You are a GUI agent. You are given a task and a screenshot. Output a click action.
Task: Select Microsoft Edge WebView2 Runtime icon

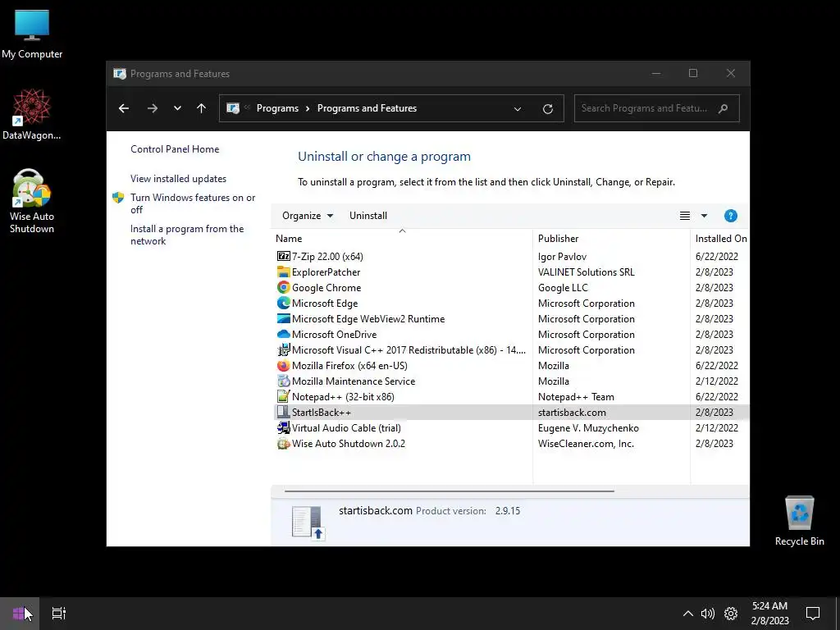coord(283,319)
